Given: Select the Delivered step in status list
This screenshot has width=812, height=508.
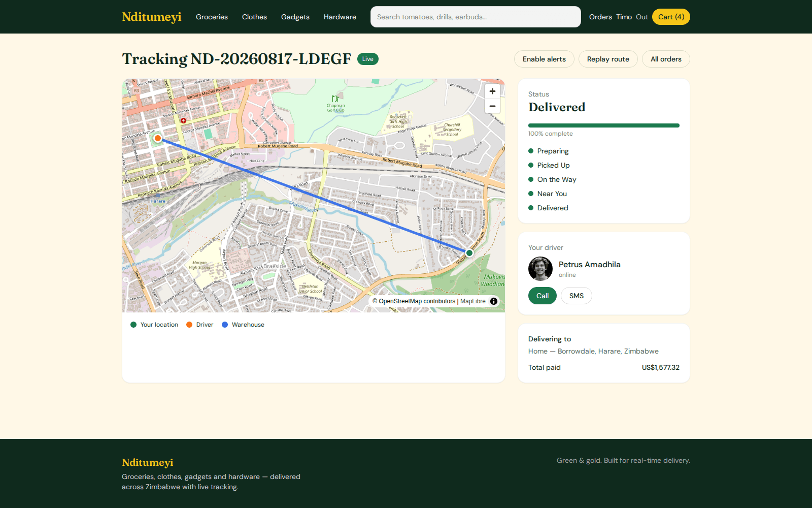Looking at the screenshot, I should point(548,208).
